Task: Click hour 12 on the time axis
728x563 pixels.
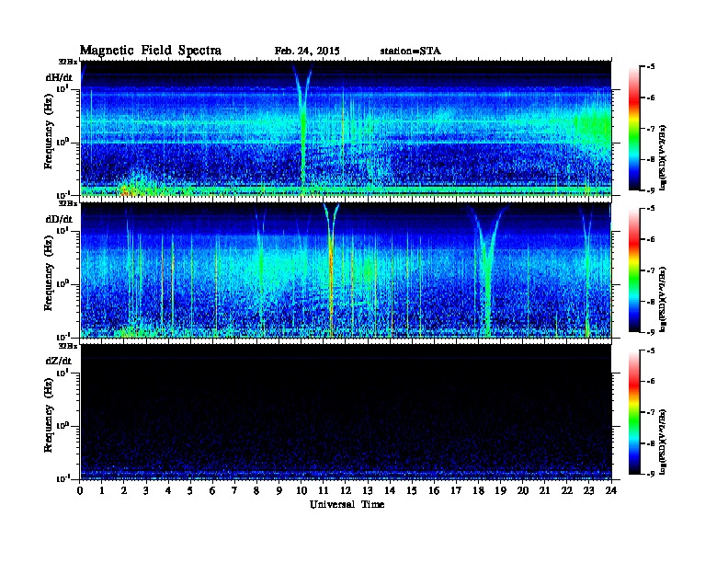Action: [346, 491]
